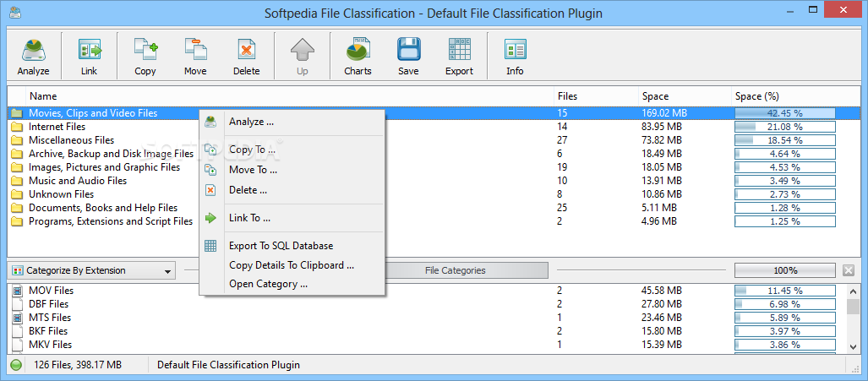868x381 pixels.
Task: Click the application icon in title bar
Action: pyautogui.click(x=15, y=11)
